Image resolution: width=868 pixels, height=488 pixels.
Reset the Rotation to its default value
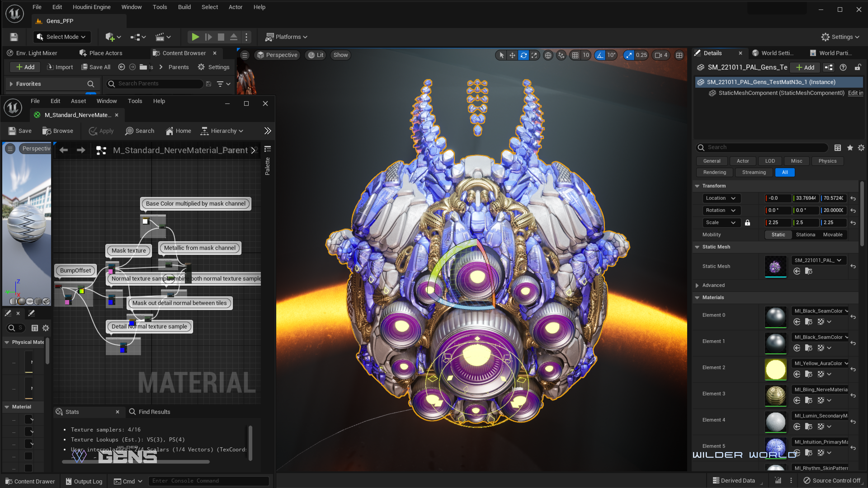[853, 211]
